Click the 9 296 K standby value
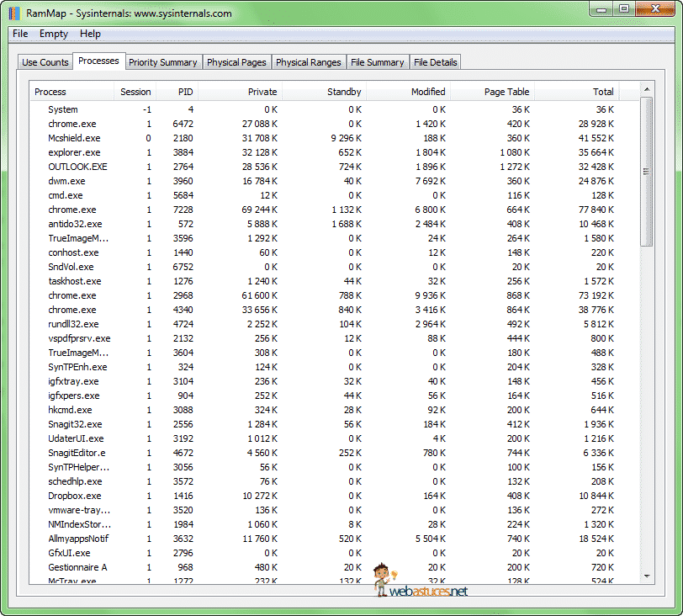The width and height of the screenshot is (683, 616). 346,138
